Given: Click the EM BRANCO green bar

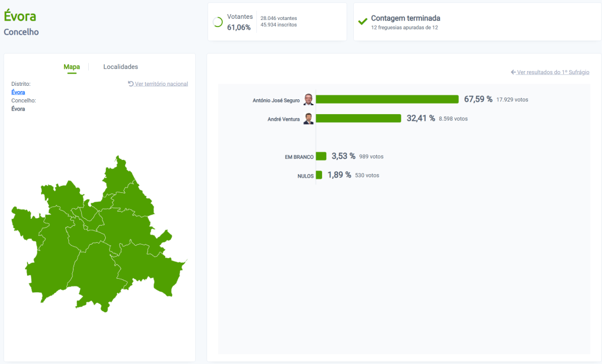Looking at the screenshot, I should pos(321,156).
